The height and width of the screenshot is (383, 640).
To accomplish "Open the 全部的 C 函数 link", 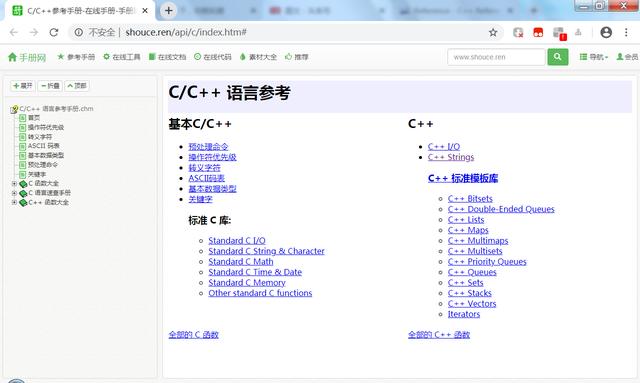I will 193,335.
